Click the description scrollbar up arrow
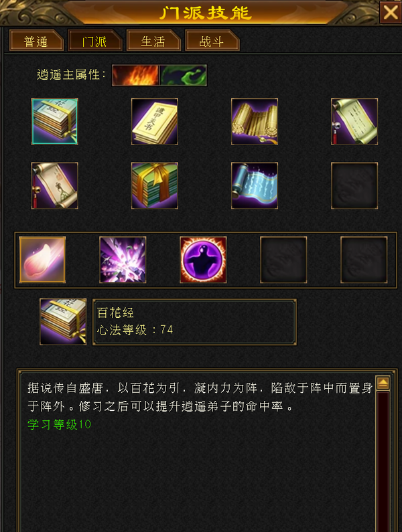Viewport: 402px width, 532px height. click(383, 383)
